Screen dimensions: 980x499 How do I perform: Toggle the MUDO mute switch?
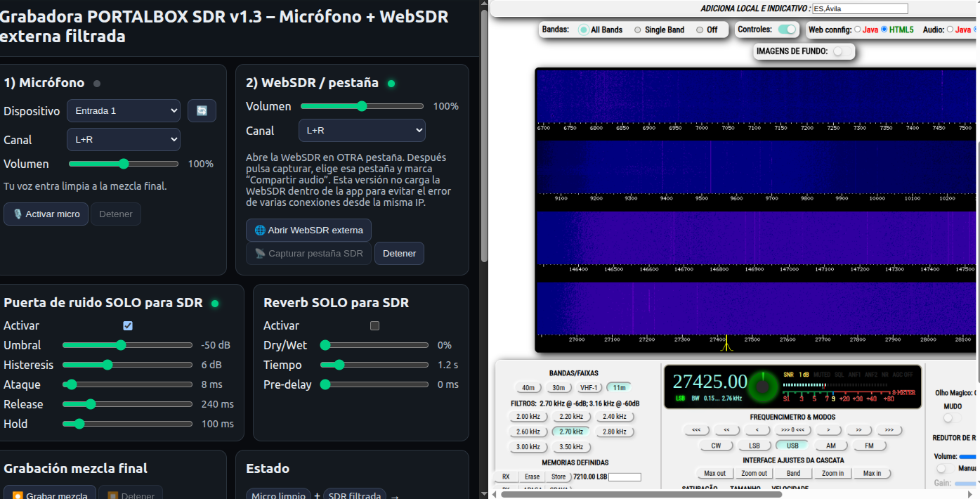(952, 417)
